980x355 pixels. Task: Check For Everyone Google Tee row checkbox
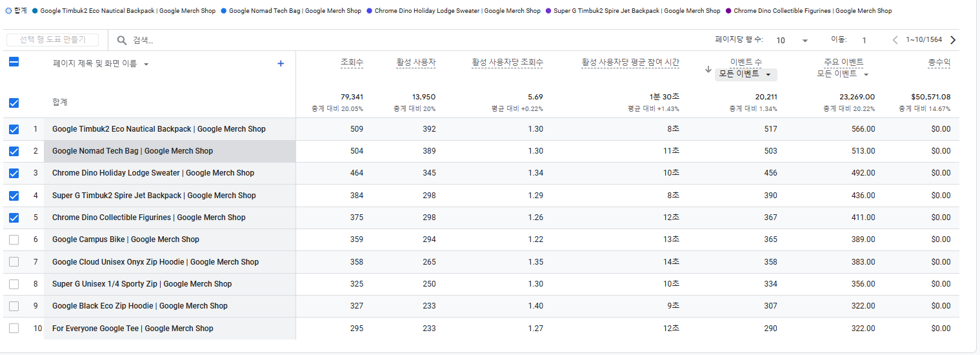[14, 329]
